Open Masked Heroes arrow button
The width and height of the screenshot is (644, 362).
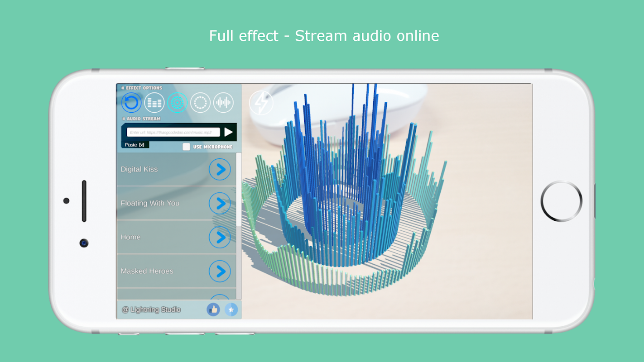coord(220,271)
